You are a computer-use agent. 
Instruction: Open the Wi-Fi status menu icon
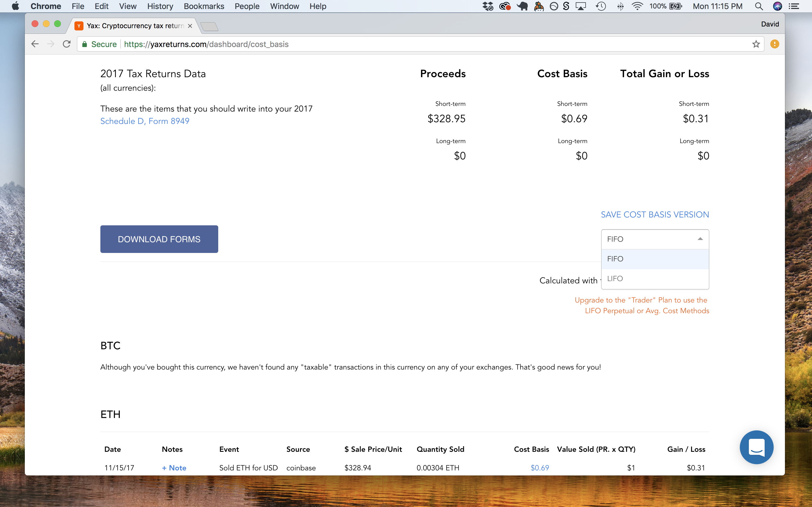pyautogui.click(x=637, y=6)
